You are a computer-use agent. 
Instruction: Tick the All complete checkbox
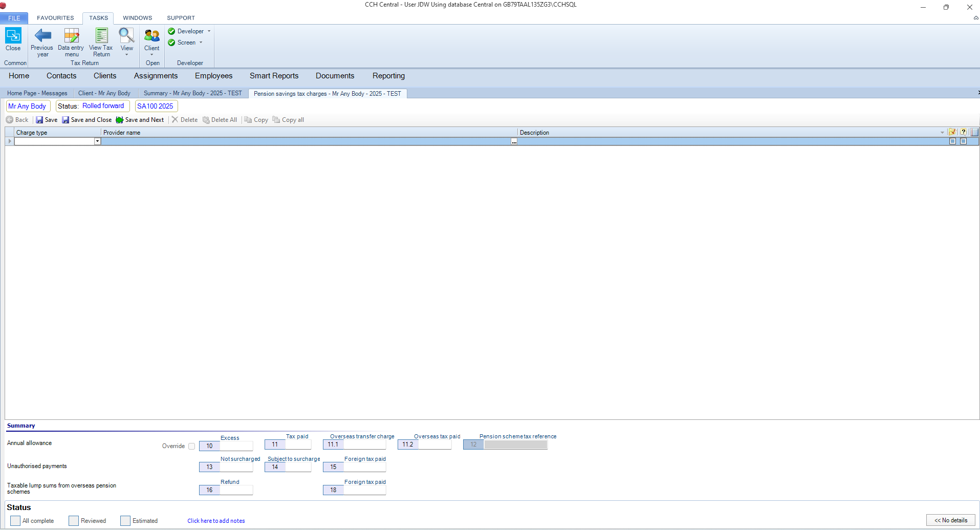[x=15, y=521]
